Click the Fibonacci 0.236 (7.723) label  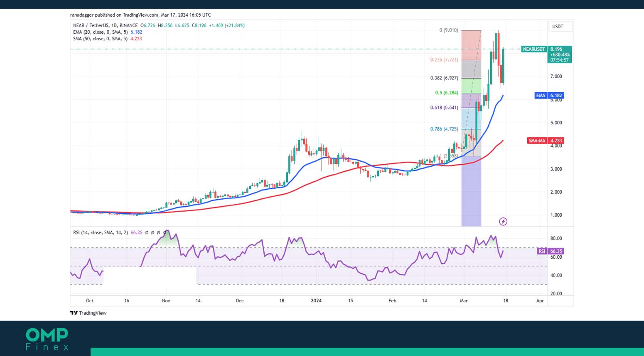pyautogui.click(x=444, y=60)
